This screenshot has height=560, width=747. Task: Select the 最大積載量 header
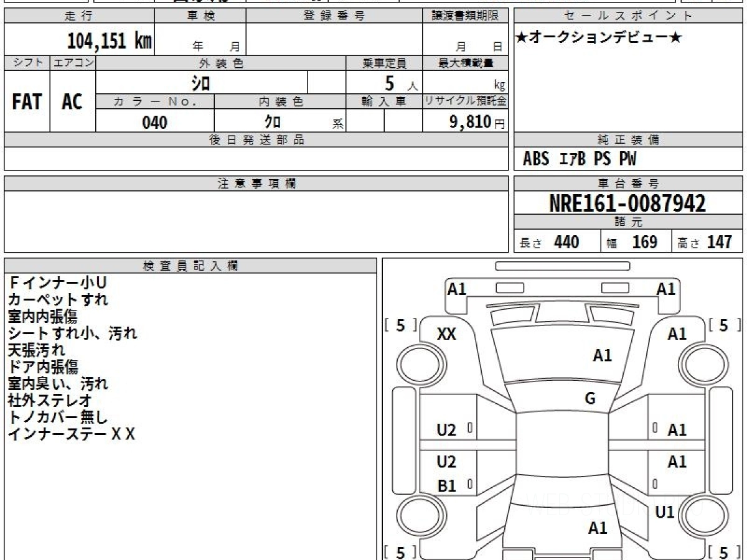pos(466,63)
